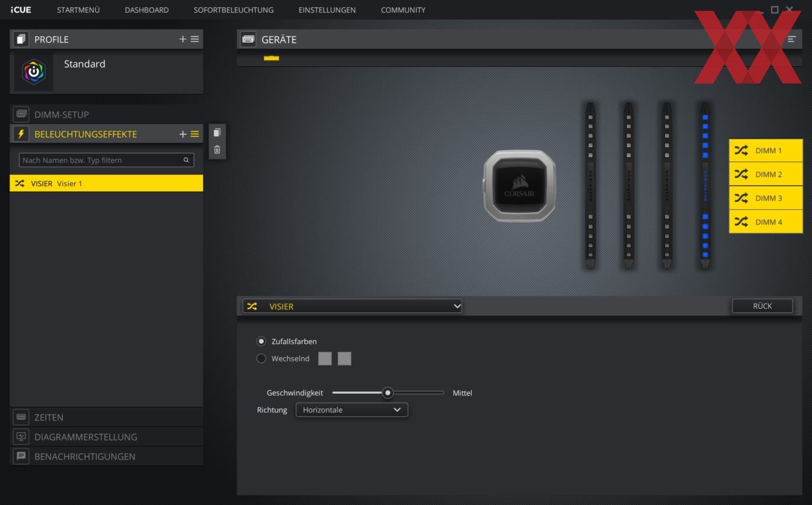This screenshot has height=505, width=812.
Task: Focus the effect name filter field
Action: click(106, 160)
